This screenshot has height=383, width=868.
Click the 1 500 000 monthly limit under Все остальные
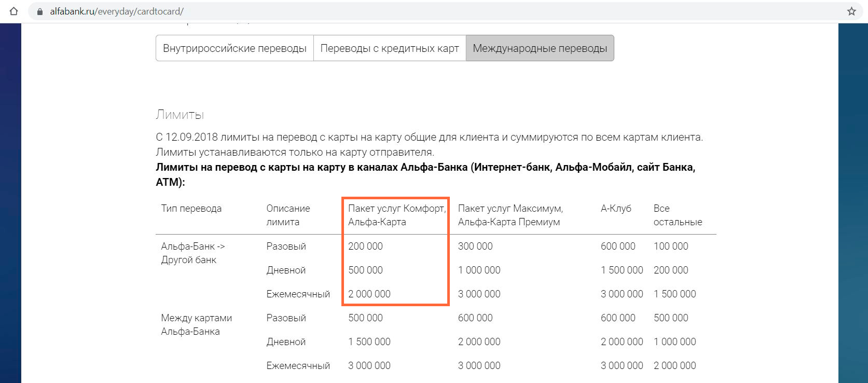(675, 294)
